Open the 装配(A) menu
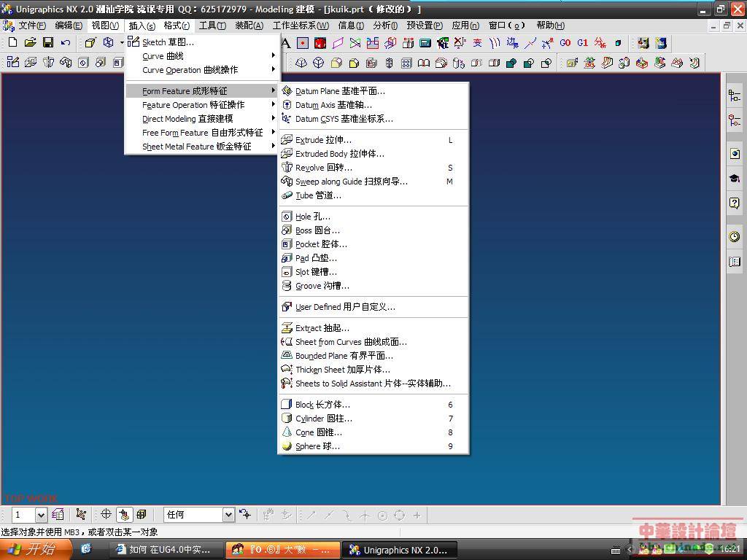Viewport: 747px width, 560px height. 249,26
